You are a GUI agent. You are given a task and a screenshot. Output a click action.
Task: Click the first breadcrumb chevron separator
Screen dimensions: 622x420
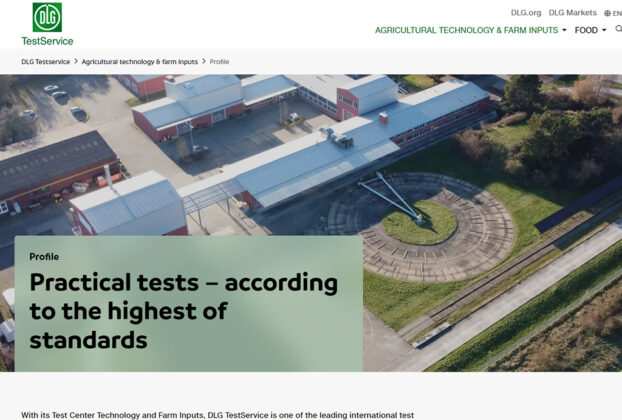(76, 62)
